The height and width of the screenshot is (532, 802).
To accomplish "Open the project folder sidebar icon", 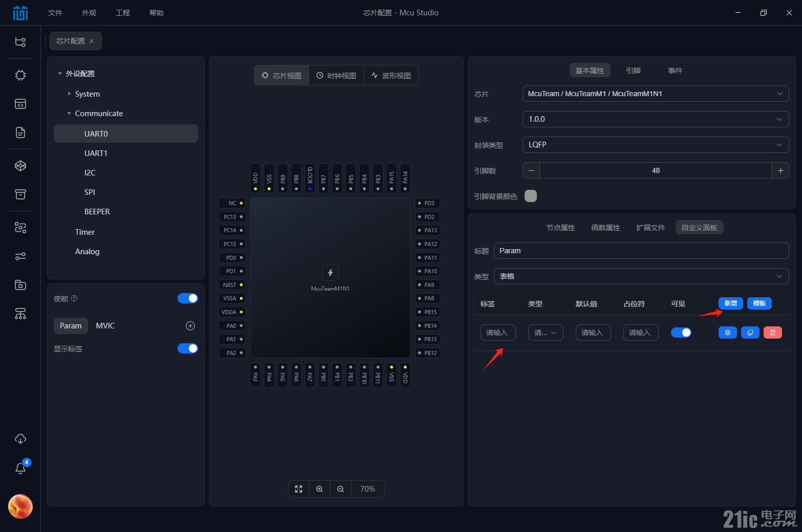I will click(20, 285).
